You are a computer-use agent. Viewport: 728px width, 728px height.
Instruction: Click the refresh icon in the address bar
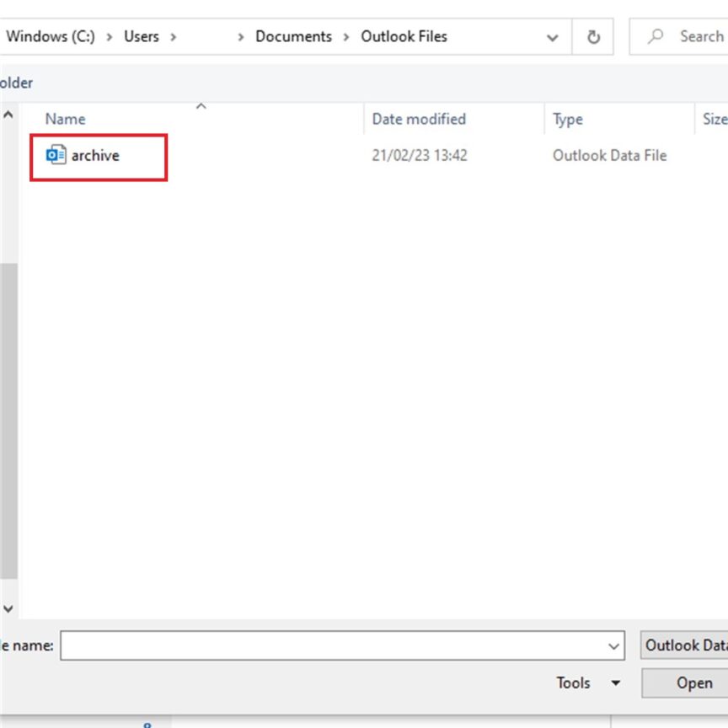(593, 36)
